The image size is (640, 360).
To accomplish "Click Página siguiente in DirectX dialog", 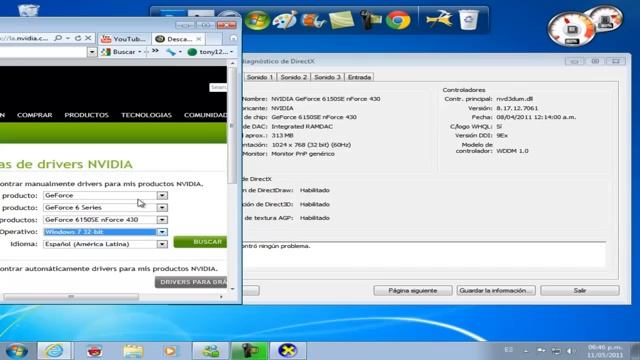I will [x=413, y=291].
